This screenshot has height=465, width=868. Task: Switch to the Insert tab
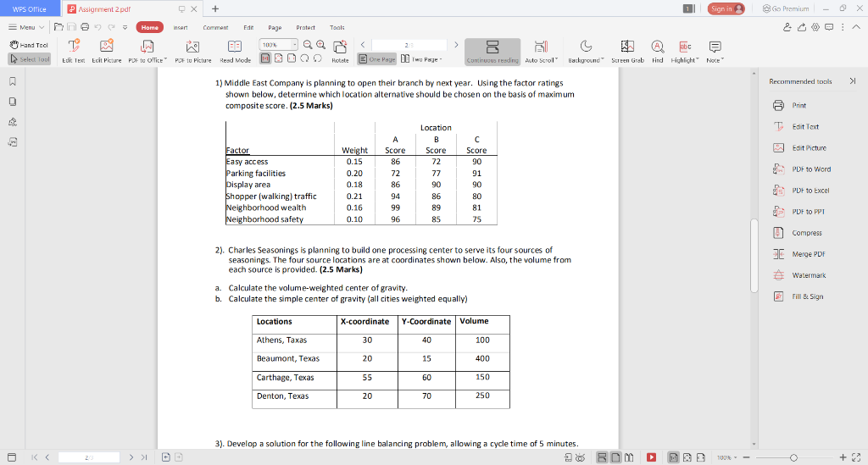(x=181, y=27)
